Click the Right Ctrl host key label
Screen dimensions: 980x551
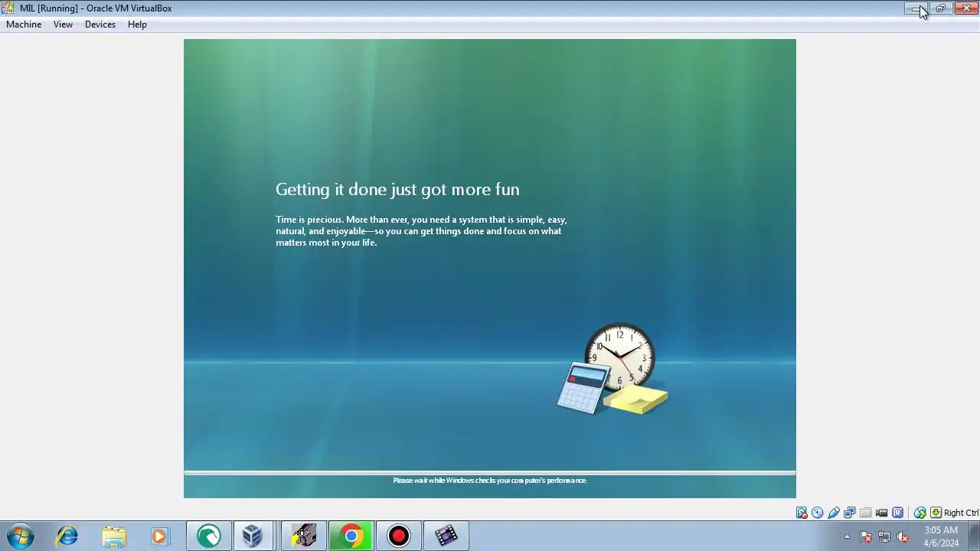(x=961, y=513)
